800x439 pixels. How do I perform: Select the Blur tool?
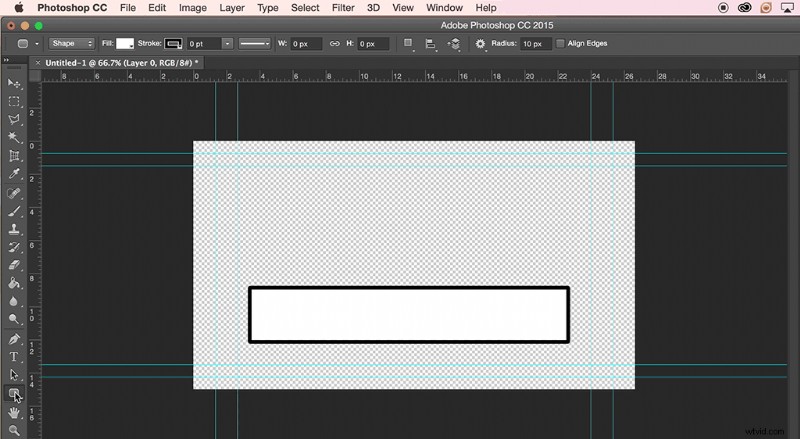tap(14, 301)
